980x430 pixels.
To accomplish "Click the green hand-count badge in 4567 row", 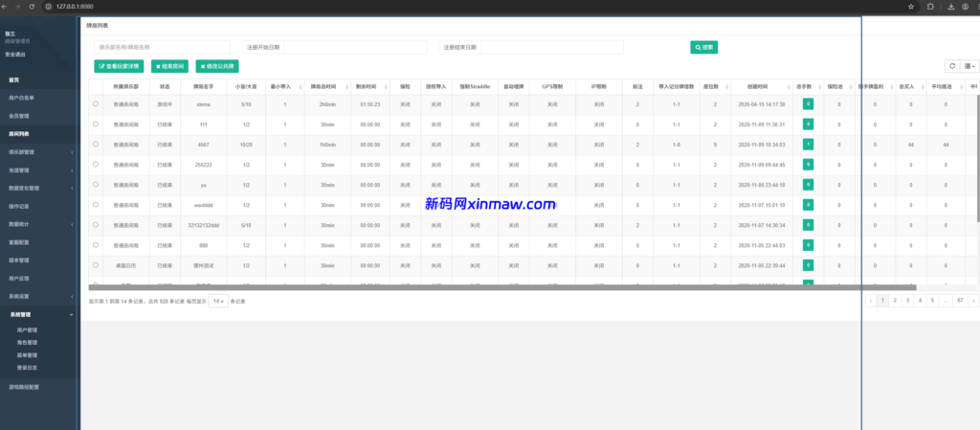I will click(808, 144).
